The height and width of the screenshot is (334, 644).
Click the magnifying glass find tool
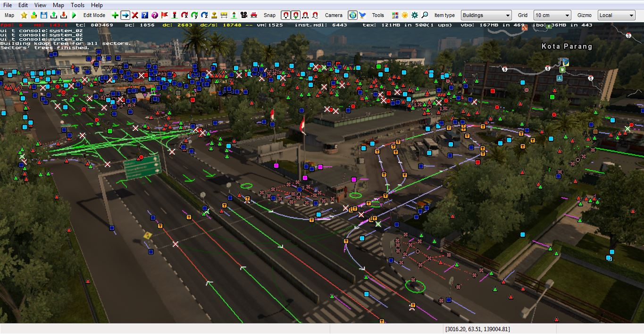click(425, 15)
